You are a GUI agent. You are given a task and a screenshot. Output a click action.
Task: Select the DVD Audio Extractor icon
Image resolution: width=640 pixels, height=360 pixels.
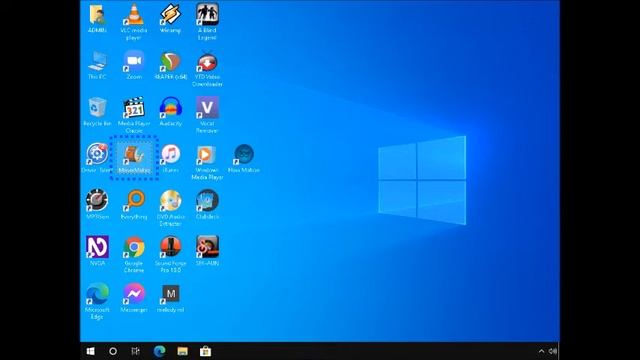[x=171, y=201]
